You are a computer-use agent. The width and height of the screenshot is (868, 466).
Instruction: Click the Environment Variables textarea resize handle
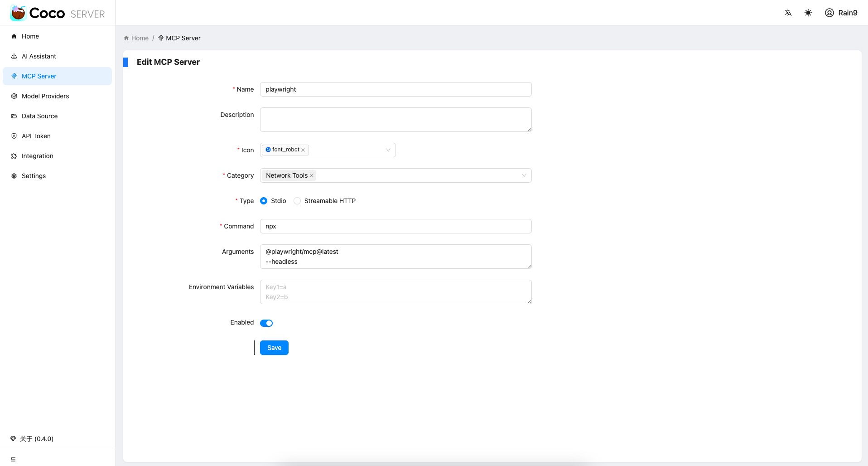tap(529, 301)
